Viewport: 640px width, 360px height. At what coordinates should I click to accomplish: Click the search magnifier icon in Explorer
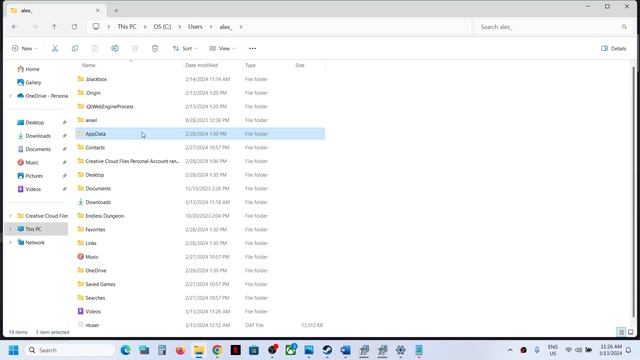[624, 27]
